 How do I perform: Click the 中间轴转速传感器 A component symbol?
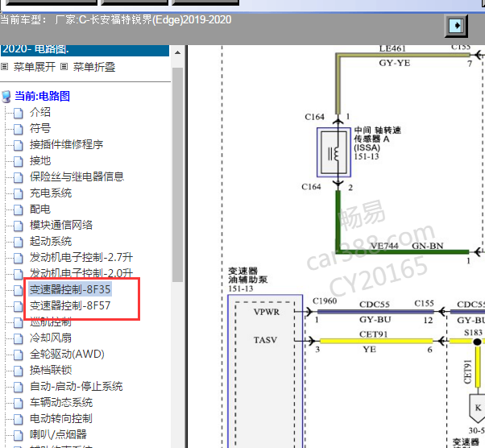point(334,152)
